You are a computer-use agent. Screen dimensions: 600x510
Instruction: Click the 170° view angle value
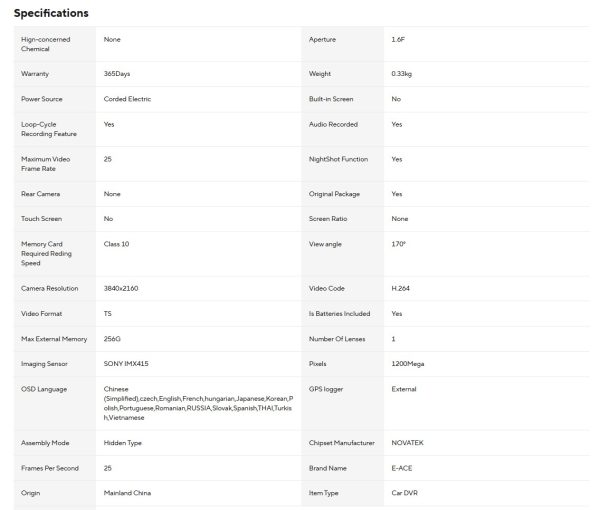pyautogui.click(x=399, y=243)
